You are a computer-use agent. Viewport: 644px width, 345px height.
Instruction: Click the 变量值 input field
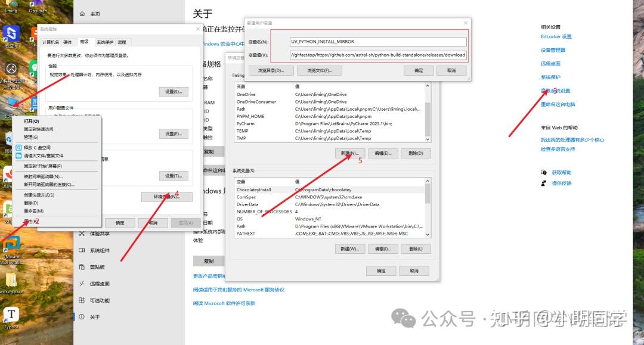point(378,55)
